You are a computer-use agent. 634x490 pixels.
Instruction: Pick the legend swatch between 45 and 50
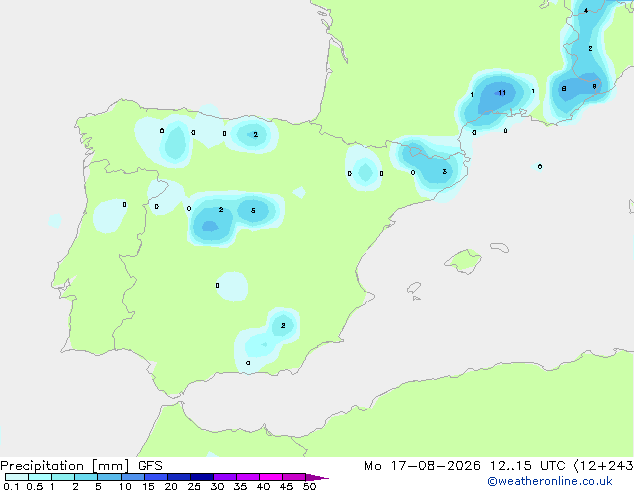tap(294, 477)
